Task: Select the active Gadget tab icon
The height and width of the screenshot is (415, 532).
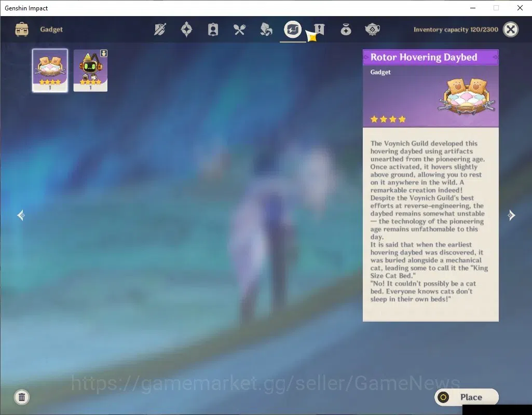Action: 292,30
